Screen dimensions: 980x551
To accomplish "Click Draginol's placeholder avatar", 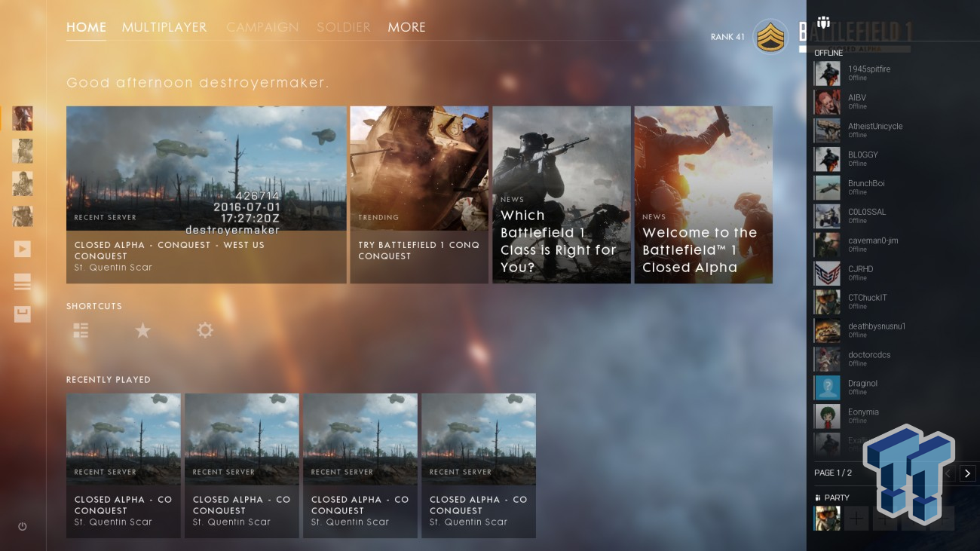I will (x=827, y=388).
